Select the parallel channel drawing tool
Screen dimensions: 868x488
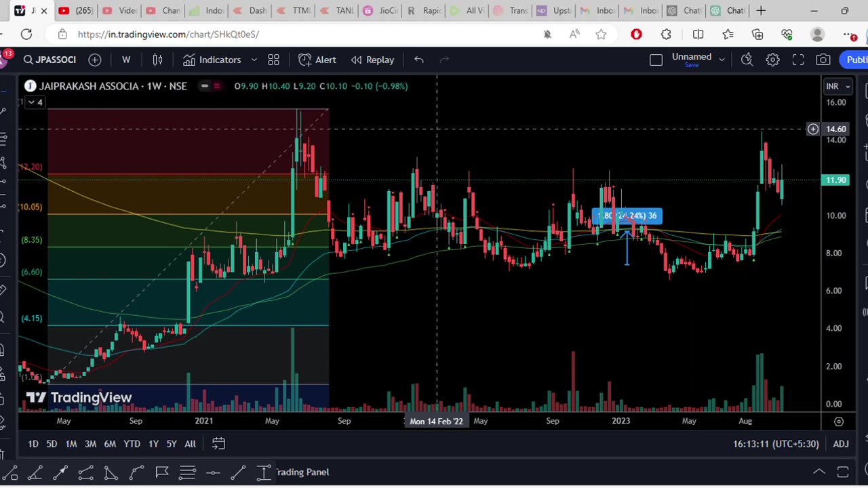click(86, 472)
